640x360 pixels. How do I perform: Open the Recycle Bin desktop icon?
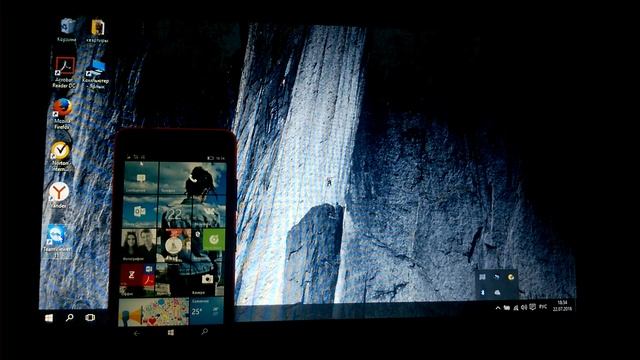(x=67, y=30)
